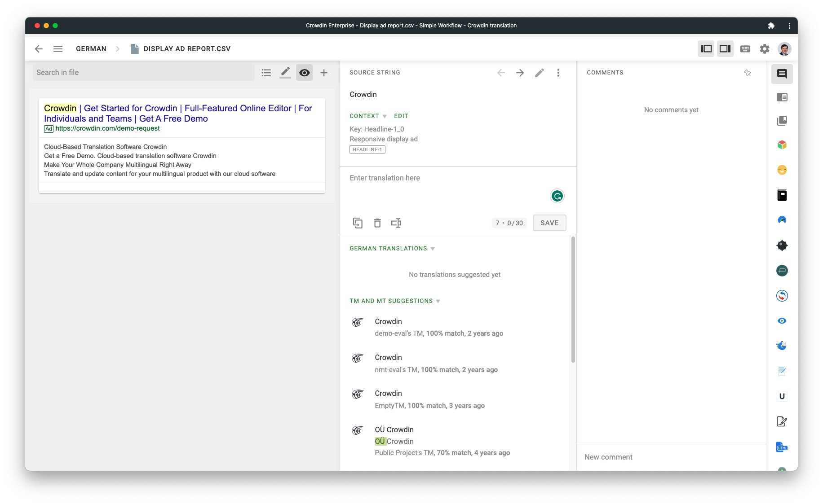This screenshot has height=504, width=823.
Task: Open the blue eye app icon
Action: pos(782,321)
